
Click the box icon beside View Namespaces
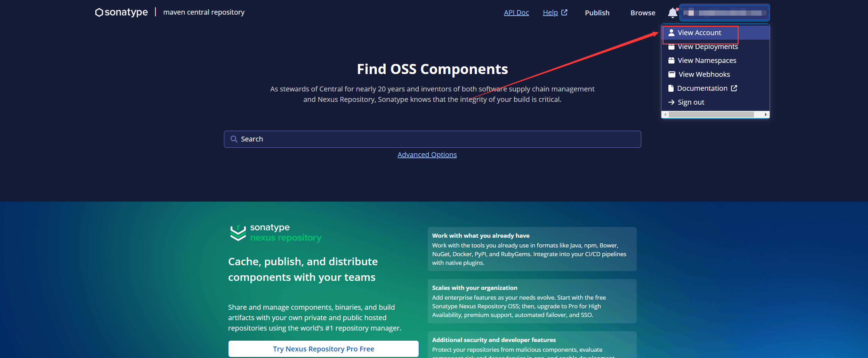(x=672, y=60)
